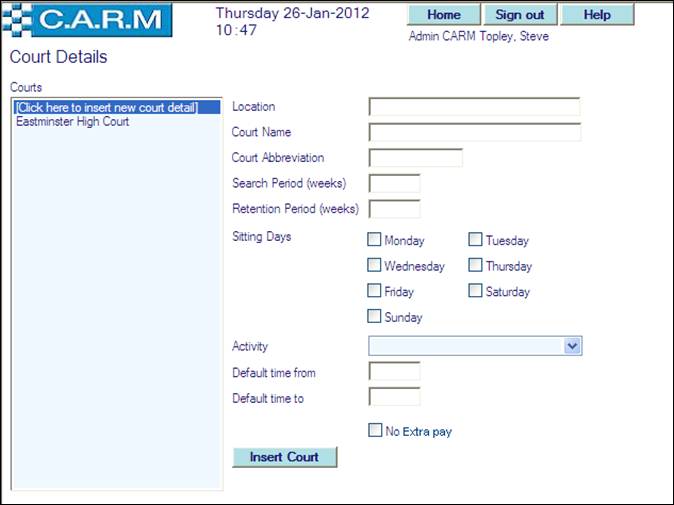
Task: Select the insert new court detail entry
Action: [x=107, y=108]
